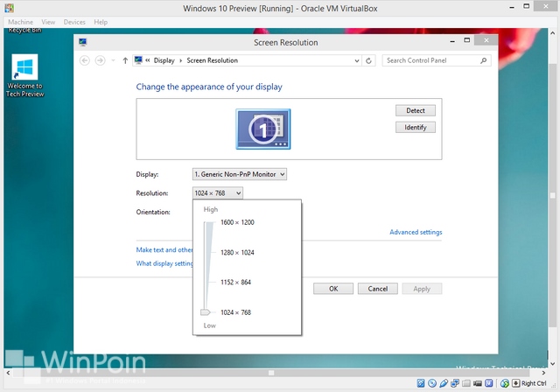Viewport: 560px width, 392px height.
Task: Maximize the Screen Resolution window
Action: point(466,40)
